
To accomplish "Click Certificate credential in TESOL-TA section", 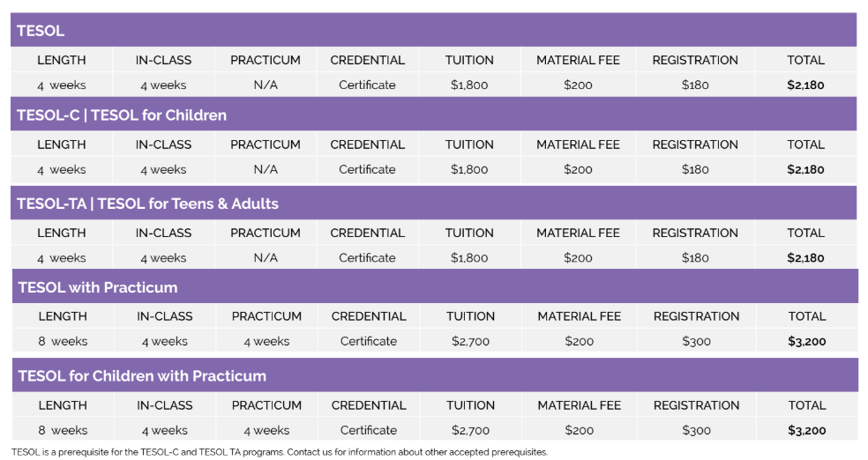I will pyautogui.click(x=367, y=257).
